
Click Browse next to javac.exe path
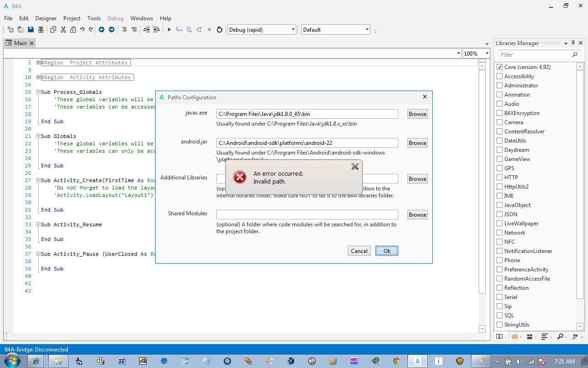[x=418, y=114]
